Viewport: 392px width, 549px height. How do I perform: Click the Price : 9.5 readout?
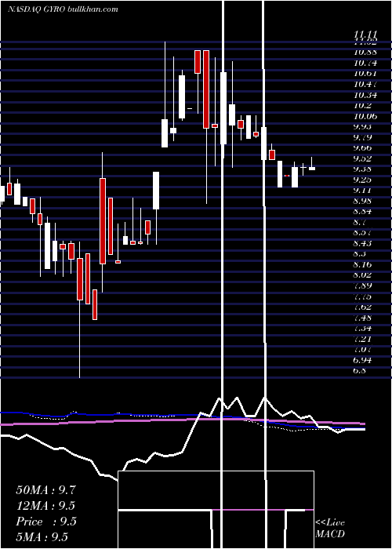(45, 522)
